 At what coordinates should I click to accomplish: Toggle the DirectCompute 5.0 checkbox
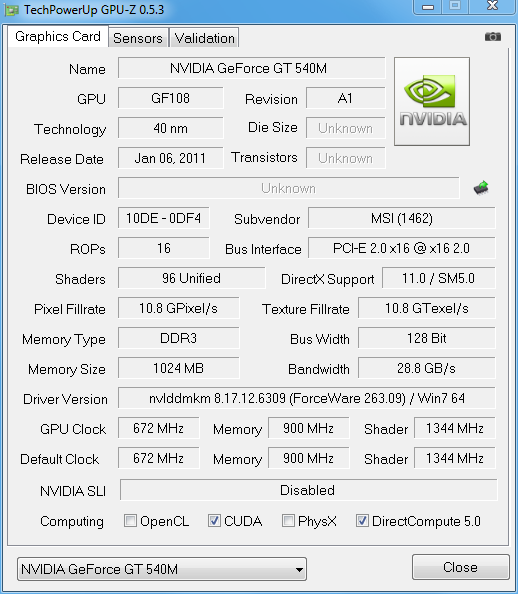(362, 521)
